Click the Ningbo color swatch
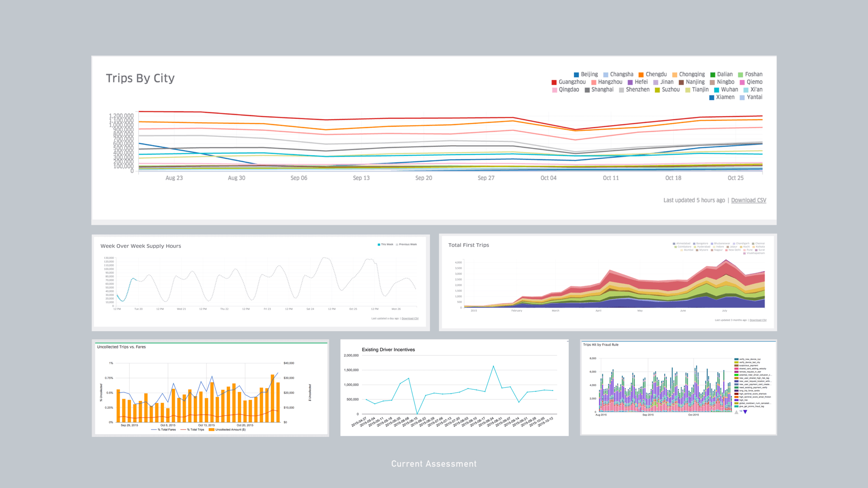This screenshot has width=868, height=488. tap(712, 82)
